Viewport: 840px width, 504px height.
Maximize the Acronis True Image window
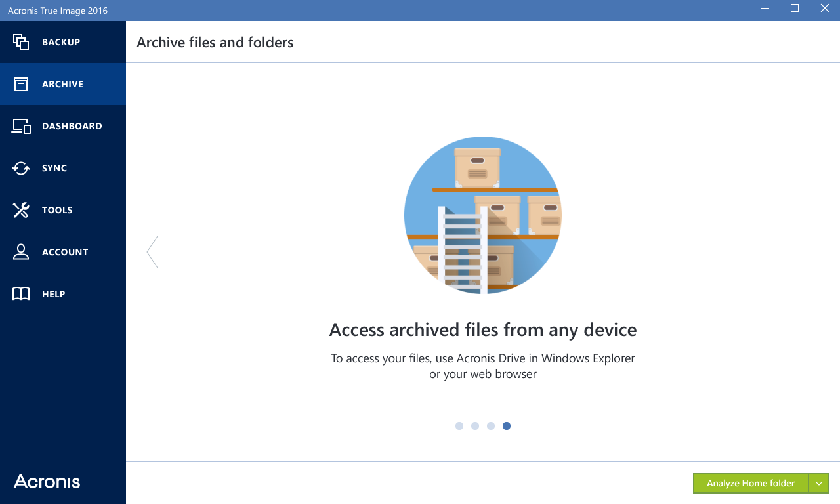[x=795, y=9]
